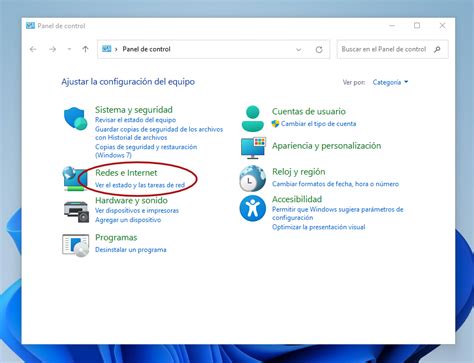Open the Ver por Categoría dropdown
The image size is (474, 363).
click(x=390, y=82)
